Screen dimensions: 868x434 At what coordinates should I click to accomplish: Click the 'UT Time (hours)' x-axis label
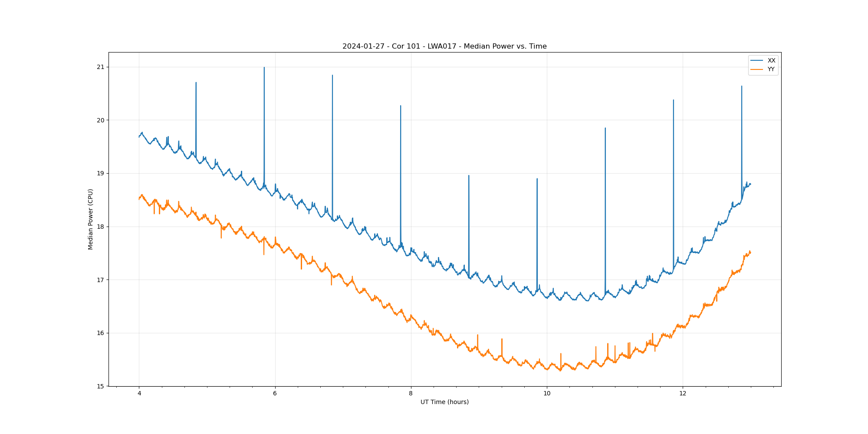click(x=444, y=402)
